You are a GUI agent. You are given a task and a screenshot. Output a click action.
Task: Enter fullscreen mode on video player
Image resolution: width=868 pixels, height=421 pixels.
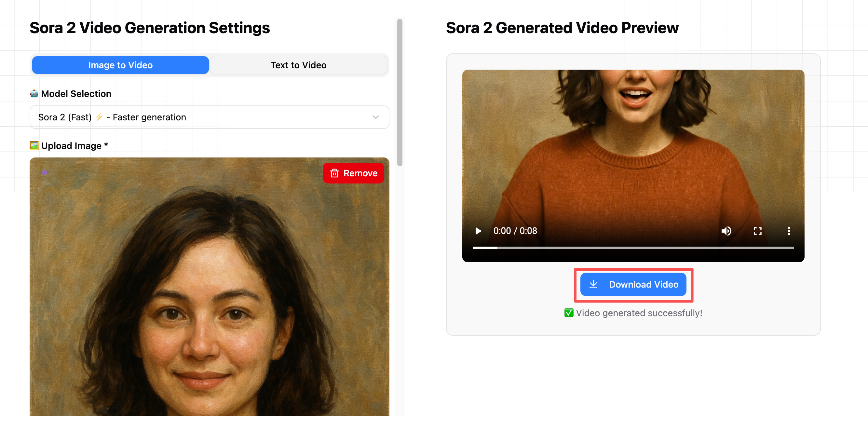point(757,231)
